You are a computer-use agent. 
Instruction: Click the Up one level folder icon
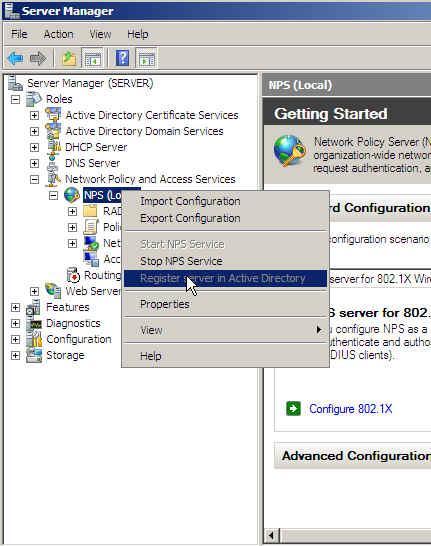click(x=69, y=58)
